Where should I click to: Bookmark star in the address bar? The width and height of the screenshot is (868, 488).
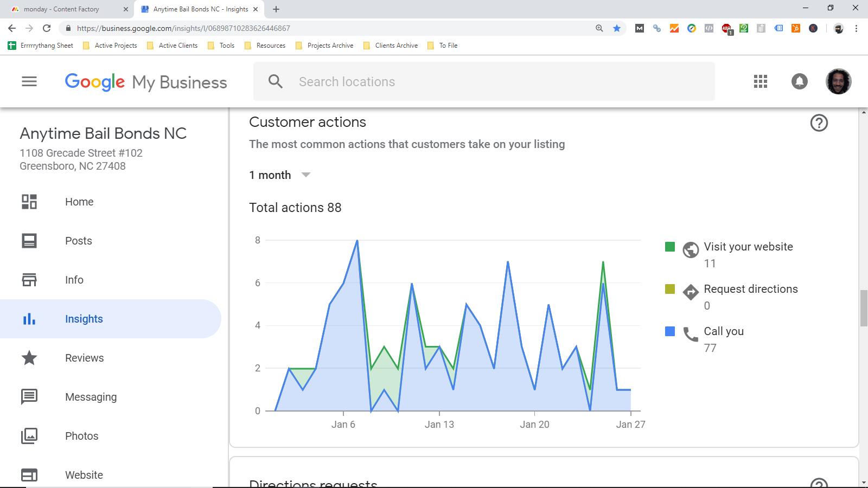click(x=617, y=28)
